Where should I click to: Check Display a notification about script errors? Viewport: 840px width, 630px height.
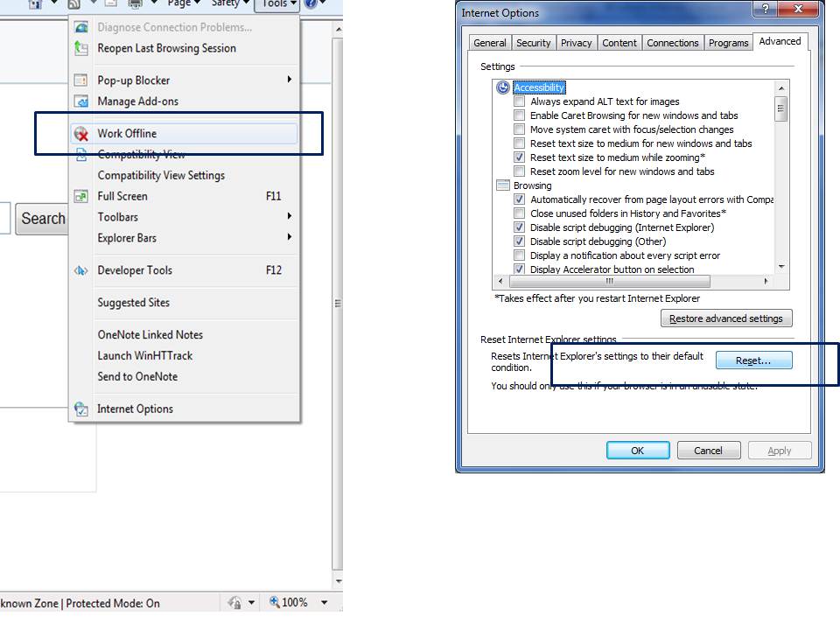coord(519,255)
